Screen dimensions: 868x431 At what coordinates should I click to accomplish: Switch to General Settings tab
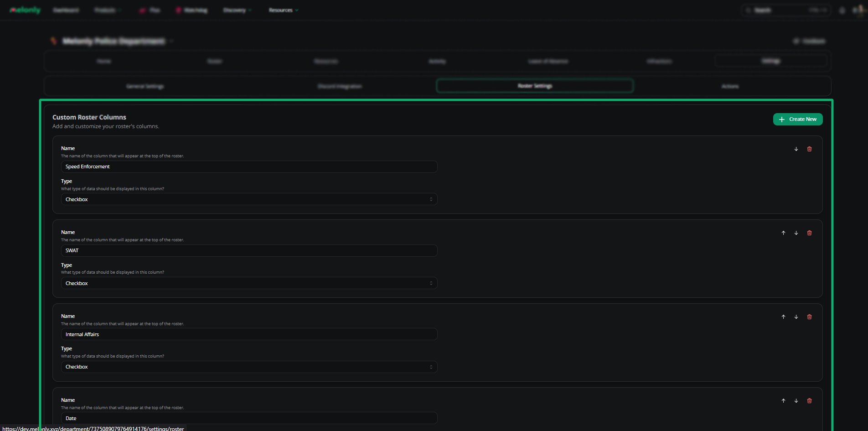pyautogui.click(x=145, y=86)
